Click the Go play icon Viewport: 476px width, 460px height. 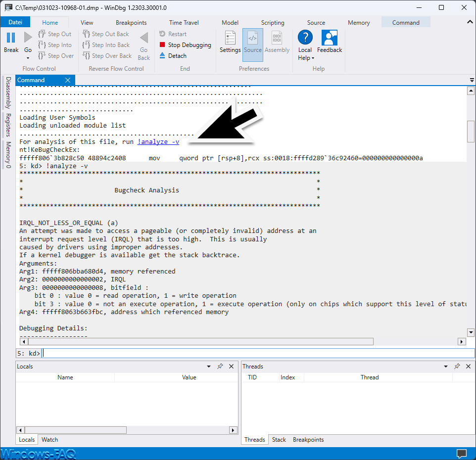click(x=28, y=37)
